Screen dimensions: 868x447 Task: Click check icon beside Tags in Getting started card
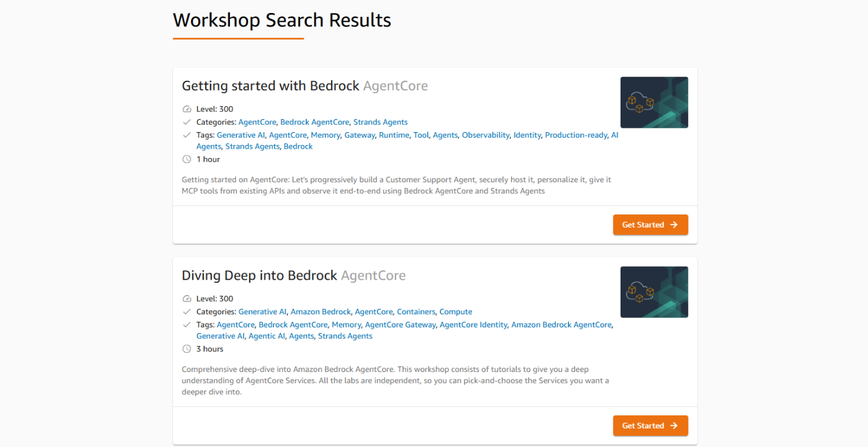point(187,135)
